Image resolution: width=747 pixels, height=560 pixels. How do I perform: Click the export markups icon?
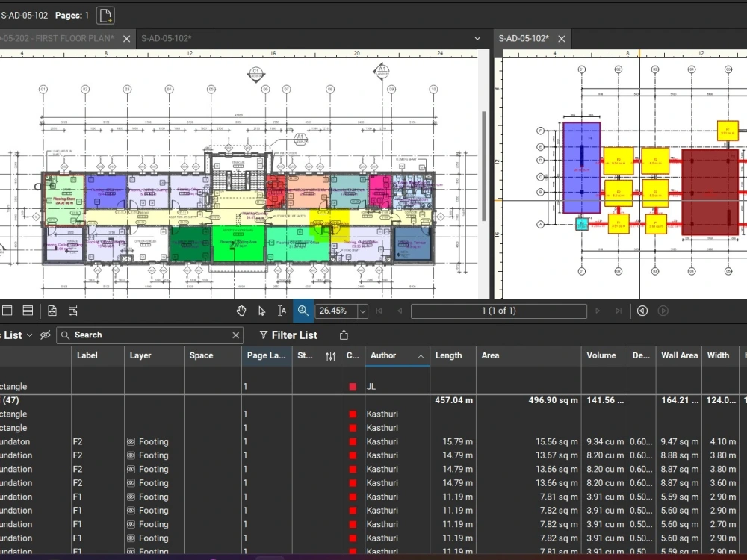pyautogui.click(x=344, y=335)
